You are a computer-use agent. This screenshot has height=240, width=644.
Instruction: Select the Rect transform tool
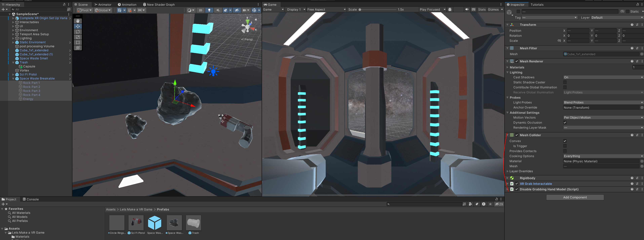pos(78,42)
